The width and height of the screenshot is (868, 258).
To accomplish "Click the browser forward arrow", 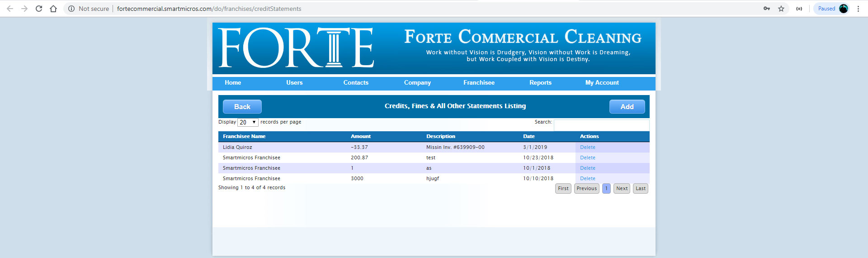I will (24, 9).
